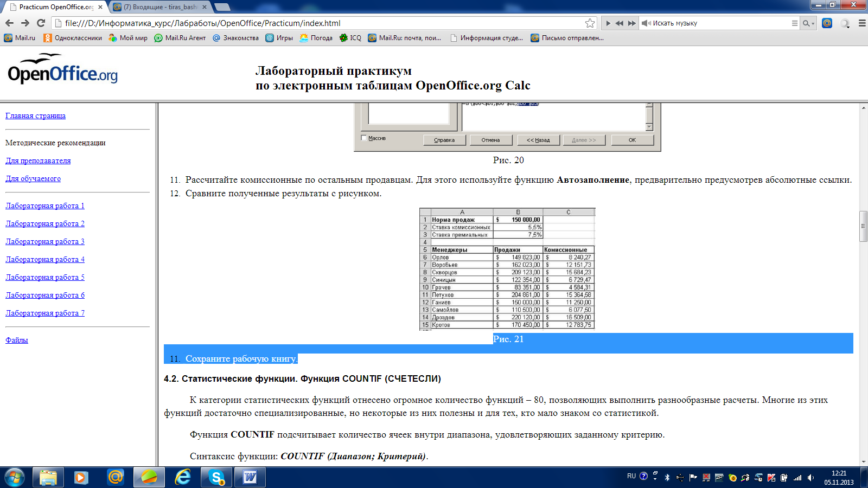Open Лабораторная работа 7

[45, 313]
